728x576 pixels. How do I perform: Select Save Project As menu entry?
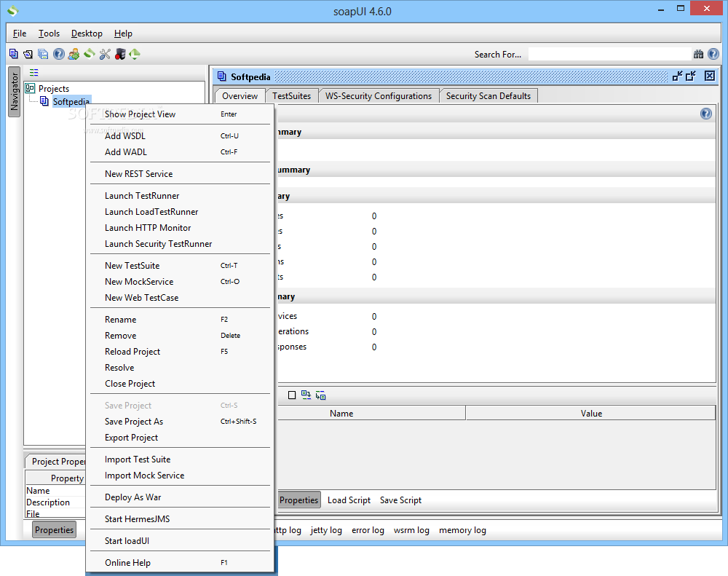click(180, 422)
